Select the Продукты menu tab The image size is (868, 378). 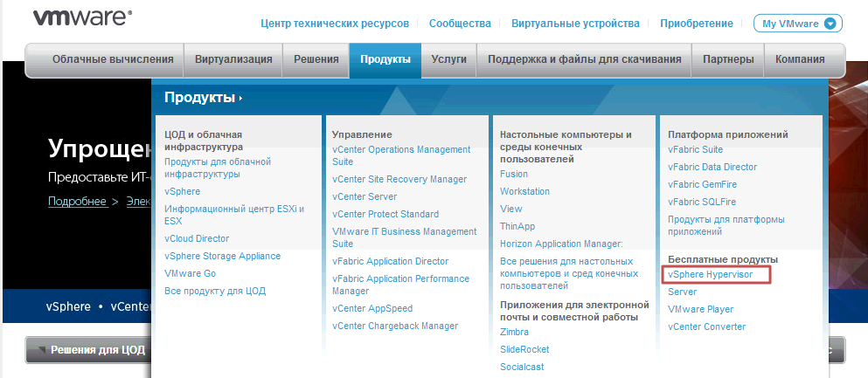pyautogui.click(x=385, y=59)
